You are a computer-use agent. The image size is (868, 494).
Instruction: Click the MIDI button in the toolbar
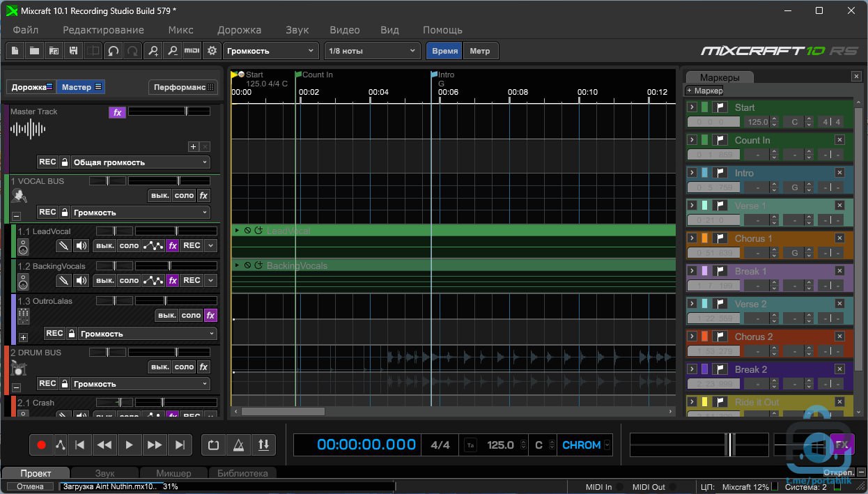pyautogui.click(x=192, y=51)
